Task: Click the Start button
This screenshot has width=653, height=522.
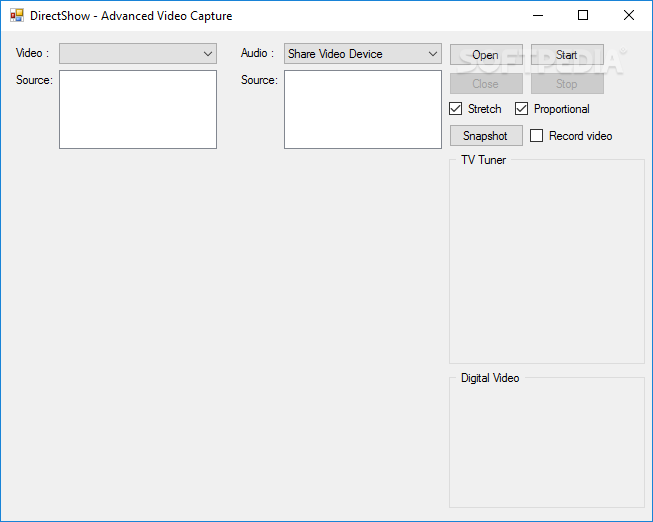Action: click(x=567, y=55)
